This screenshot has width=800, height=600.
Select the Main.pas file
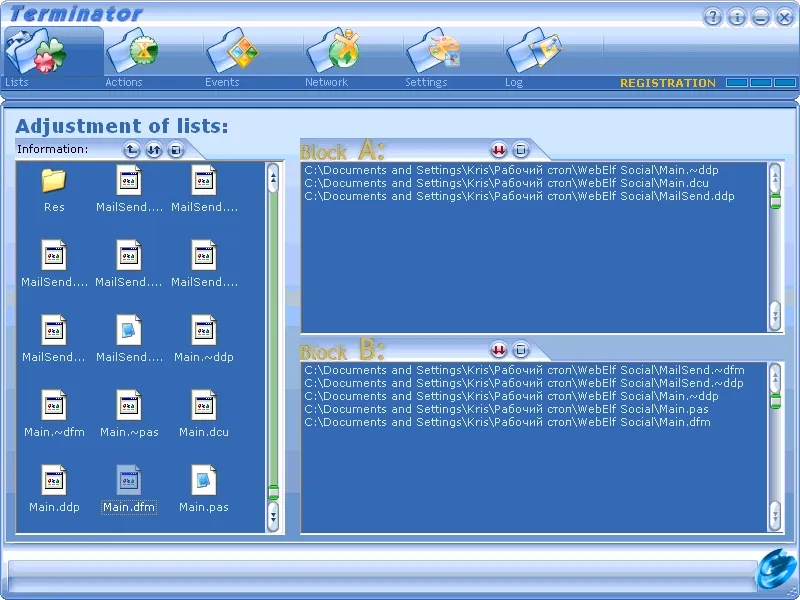pyautogui.click(x=204, y=483)
